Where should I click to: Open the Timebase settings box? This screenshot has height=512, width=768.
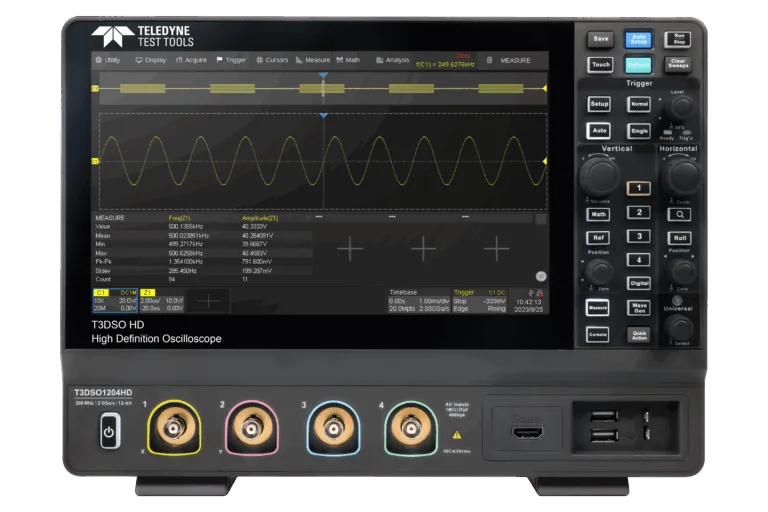(417, 300)
